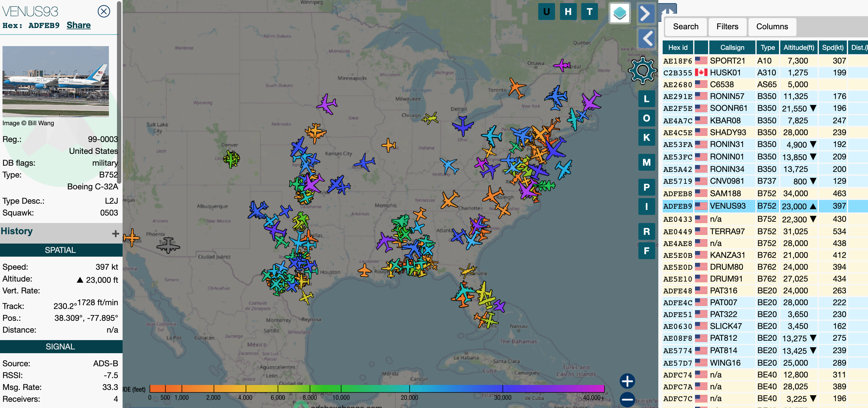Open the Columns tab
Screen dimensions: 868x408
pyautogui.click(x=772, y=27)
